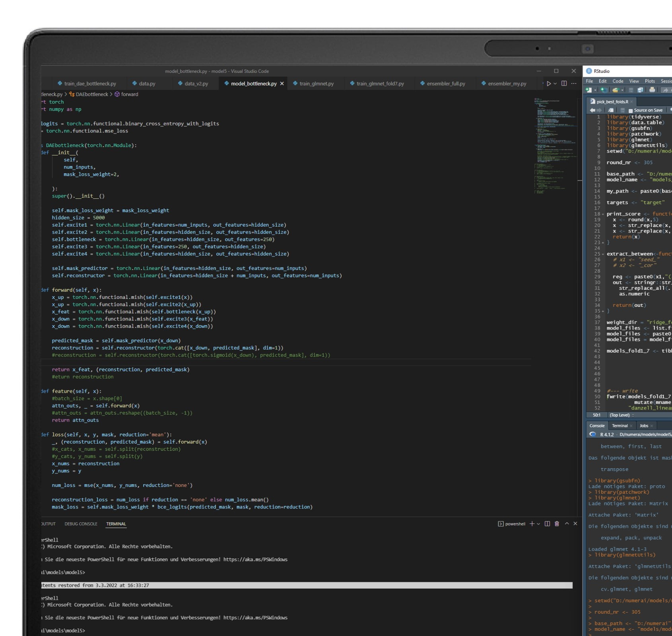
Task: Click the RStudio print document icon
Action: tap(652, 90)
